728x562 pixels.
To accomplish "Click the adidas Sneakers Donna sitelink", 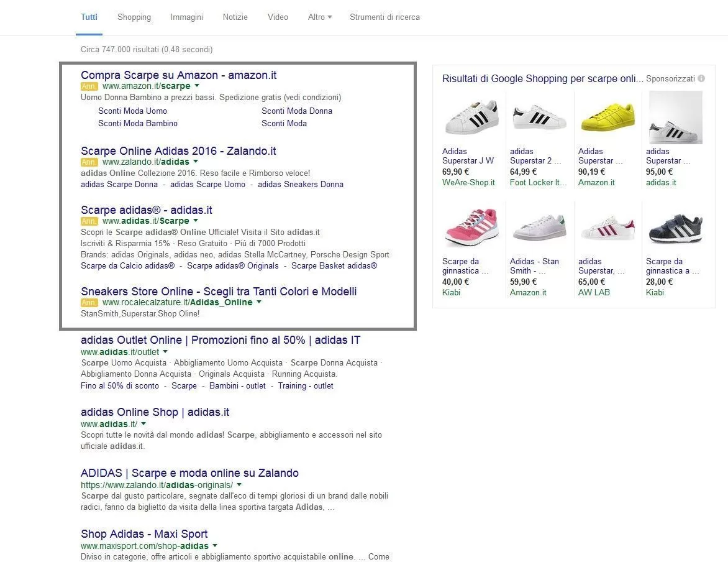I will point(301,185).
